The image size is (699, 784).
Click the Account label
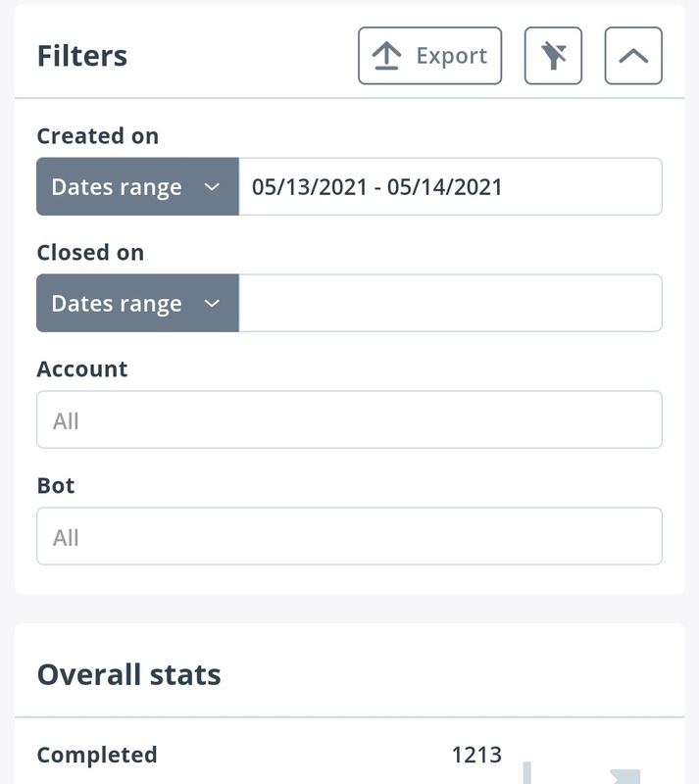coord(82,369)
